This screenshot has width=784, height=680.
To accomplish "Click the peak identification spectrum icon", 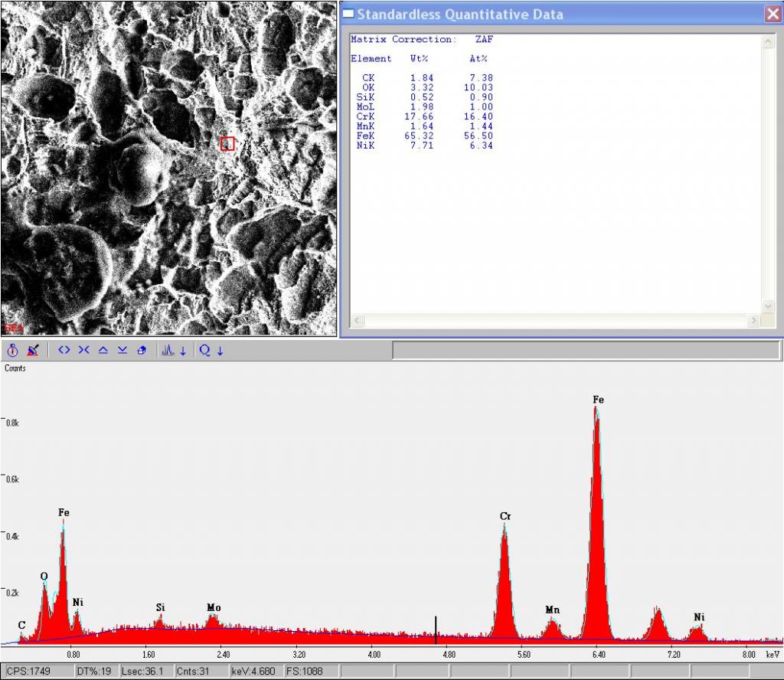I will pos(168,351).
